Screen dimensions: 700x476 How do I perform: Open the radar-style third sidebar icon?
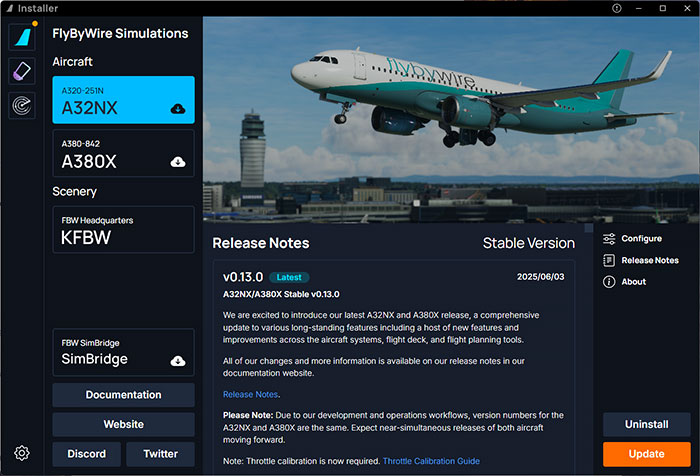22,105
